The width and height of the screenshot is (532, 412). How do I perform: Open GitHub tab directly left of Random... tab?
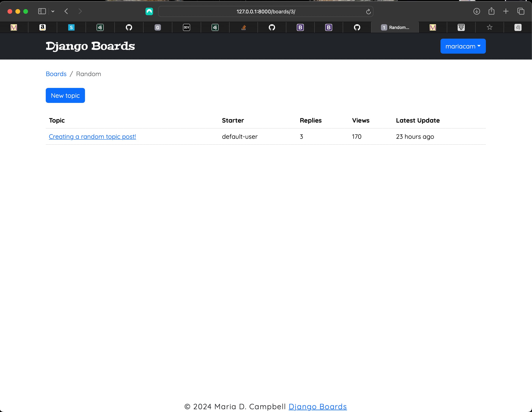(357, 27)
